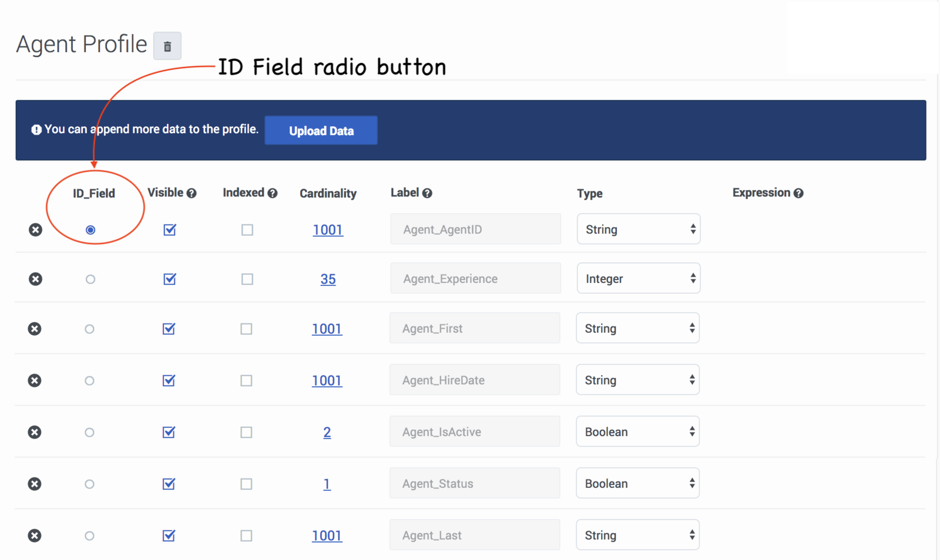
Task: Open cardinality link 35 for Agent_Experience
Action: tap(328, 279)
